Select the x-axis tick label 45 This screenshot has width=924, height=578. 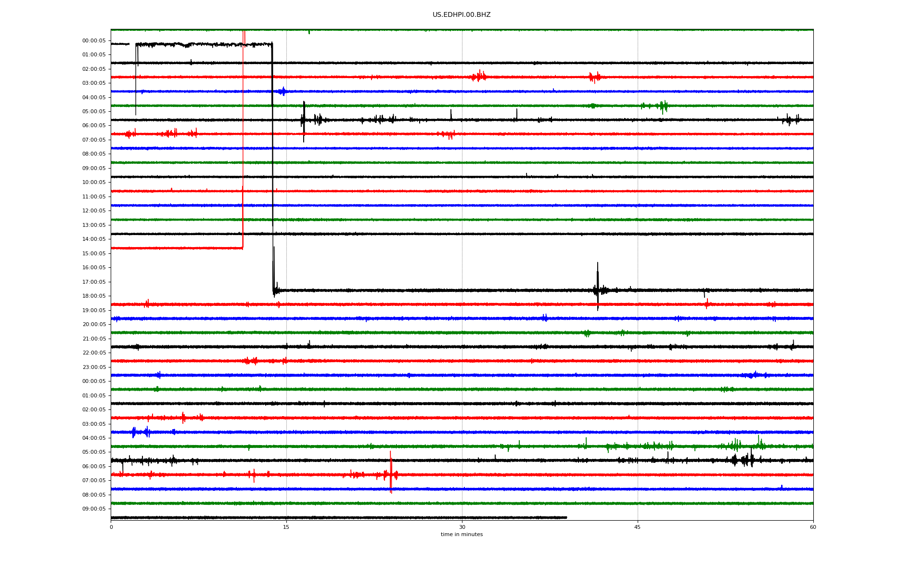click(638, 527)
